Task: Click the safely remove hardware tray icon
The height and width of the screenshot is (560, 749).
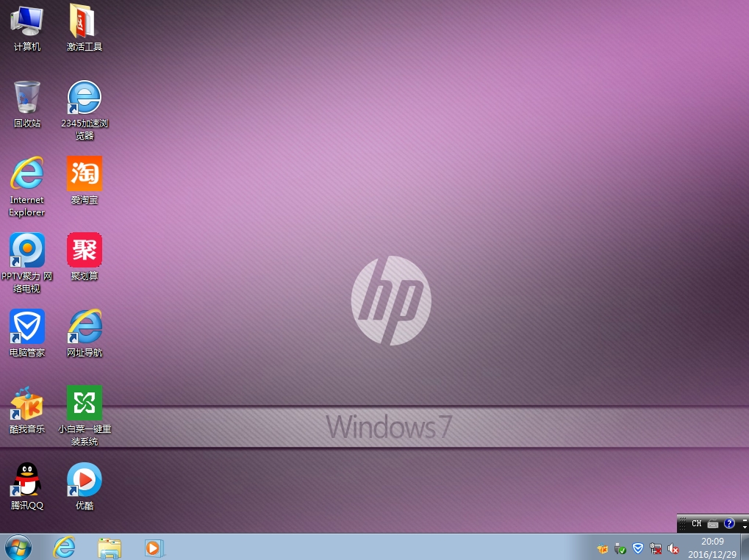Action: 620,549
